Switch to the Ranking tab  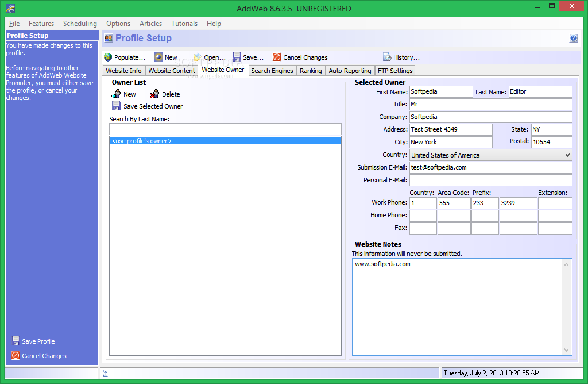pyautogui.click(x=311, y=71)
